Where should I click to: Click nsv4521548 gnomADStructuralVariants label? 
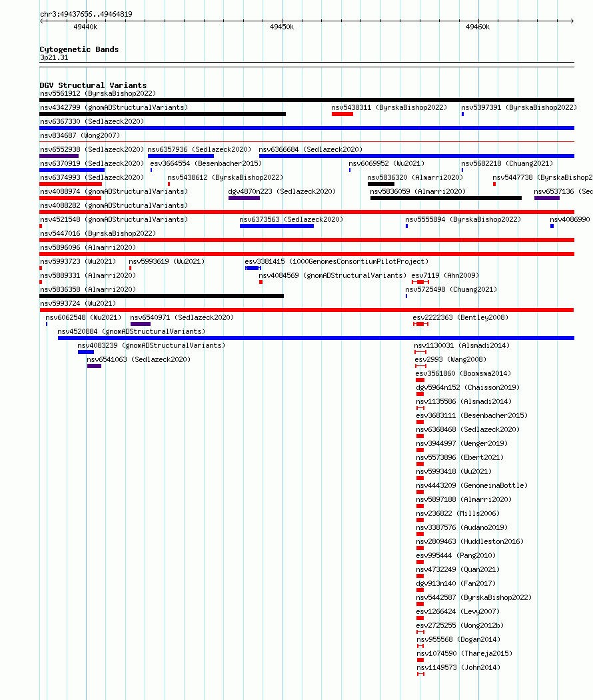click(x=114, y=219)
